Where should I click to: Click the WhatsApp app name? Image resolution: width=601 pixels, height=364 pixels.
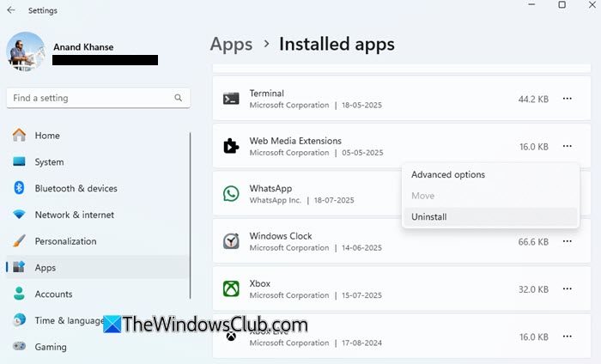pos(270,189)
